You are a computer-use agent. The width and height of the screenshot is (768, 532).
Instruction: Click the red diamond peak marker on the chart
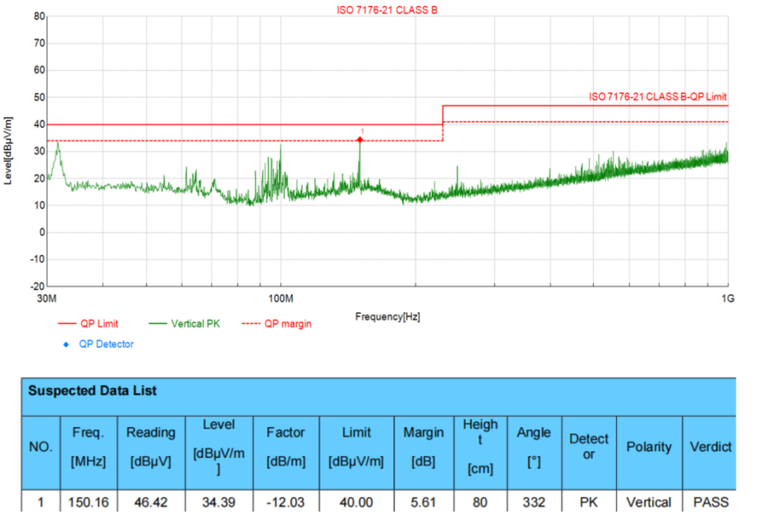pos(360,139)
